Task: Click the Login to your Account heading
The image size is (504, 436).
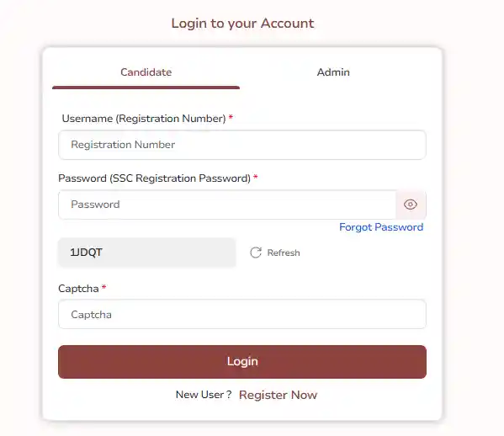Action: (242, 24)
